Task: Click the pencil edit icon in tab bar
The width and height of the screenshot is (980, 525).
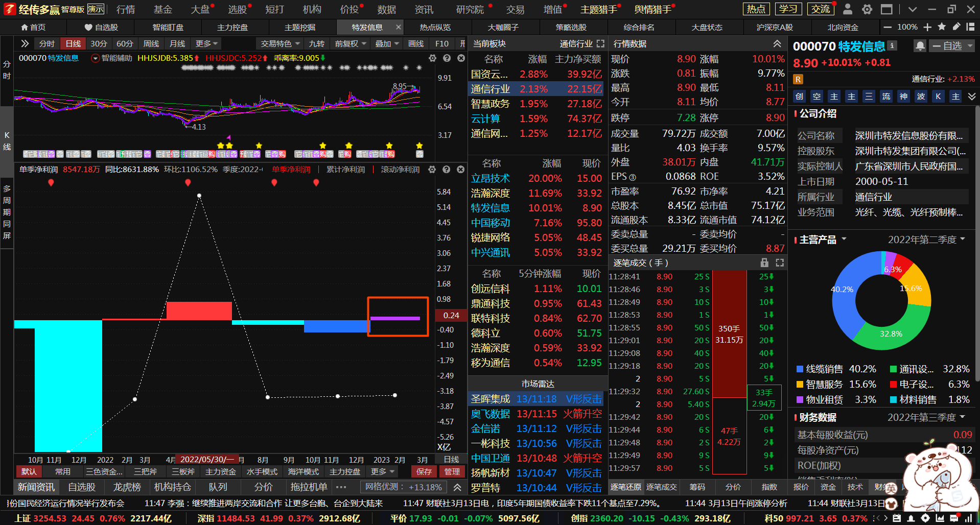Action: [x=956, y=27]
